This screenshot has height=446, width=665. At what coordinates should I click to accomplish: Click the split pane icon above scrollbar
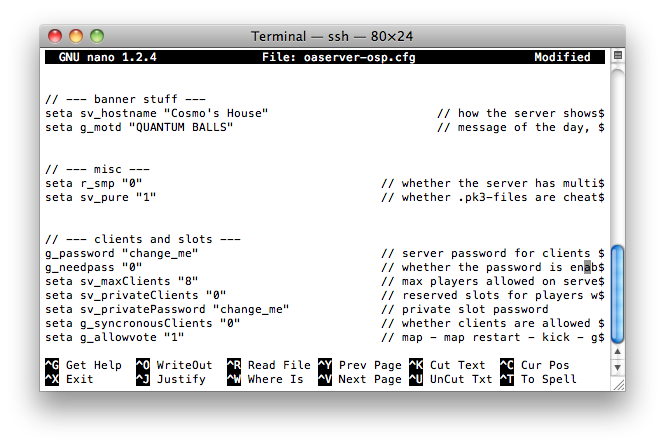point(618,55)
